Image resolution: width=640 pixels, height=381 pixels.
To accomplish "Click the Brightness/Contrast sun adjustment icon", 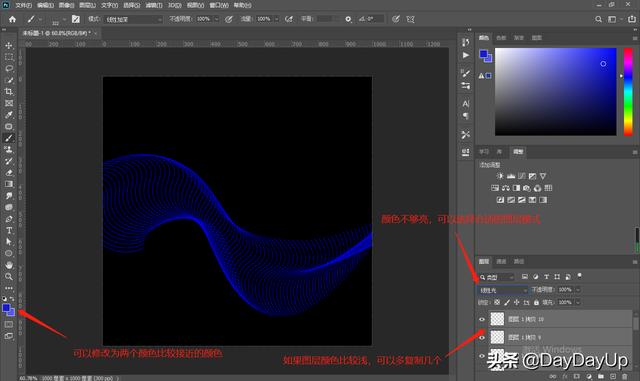I will (x=500, y=176).
